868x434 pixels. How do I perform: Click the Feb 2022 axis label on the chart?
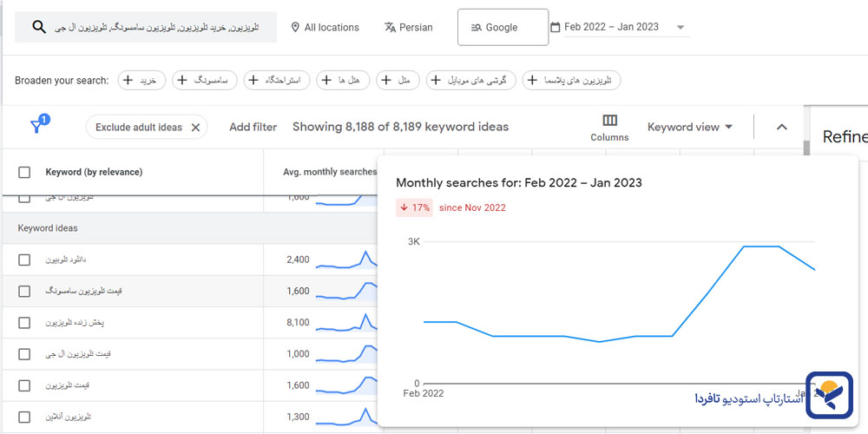423,393
